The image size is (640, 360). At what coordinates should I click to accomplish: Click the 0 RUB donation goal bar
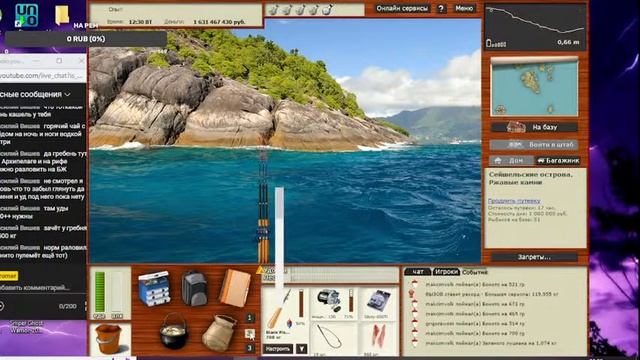[86, 39]
